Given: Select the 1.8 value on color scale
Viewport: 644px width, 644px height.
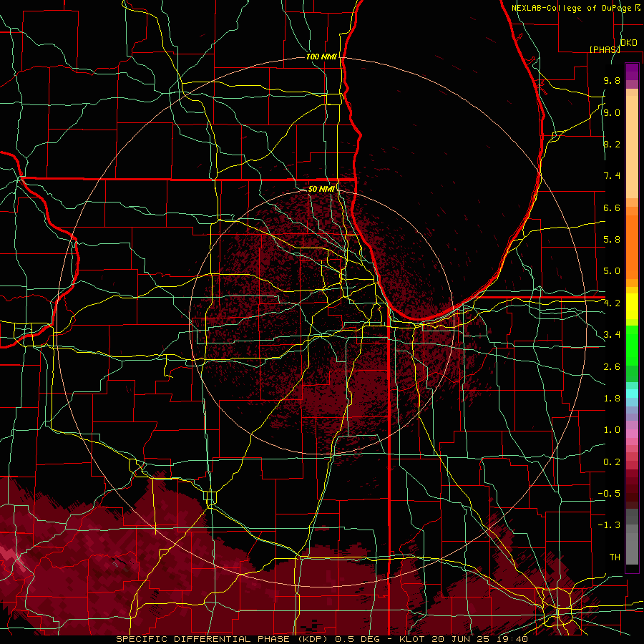Looking at the screenshot, I should coord(612,399).
